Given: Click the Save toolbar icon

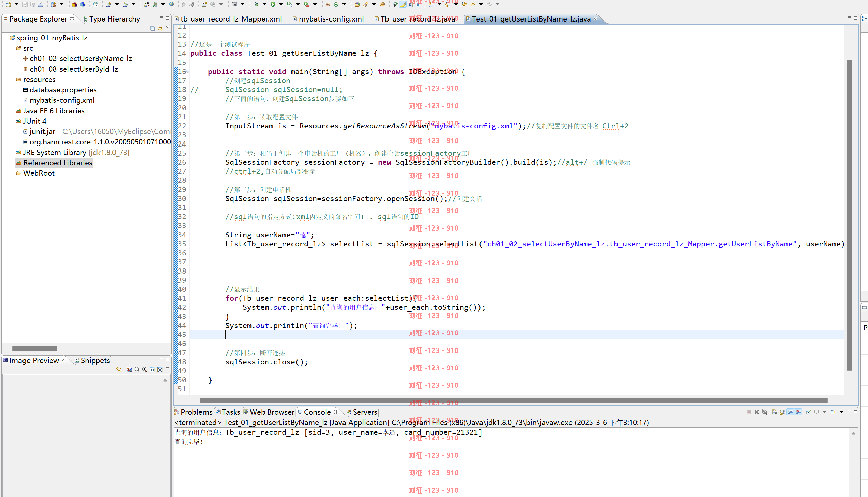Looking at the screenshot, I should click(x=25, y=4).
